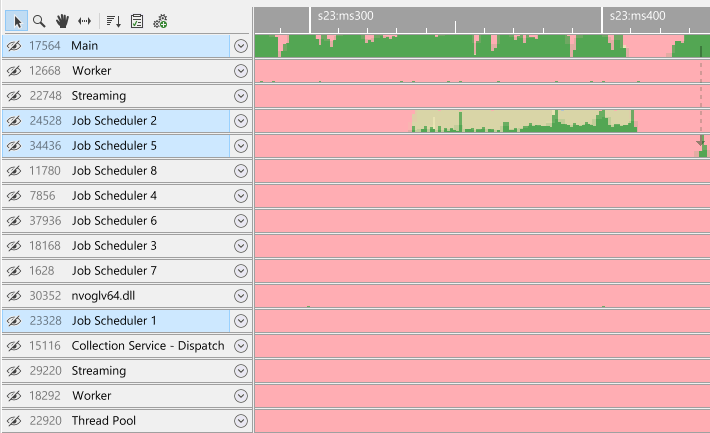
Task: Open the gears add configuration icon
Action: pos(160,21)
